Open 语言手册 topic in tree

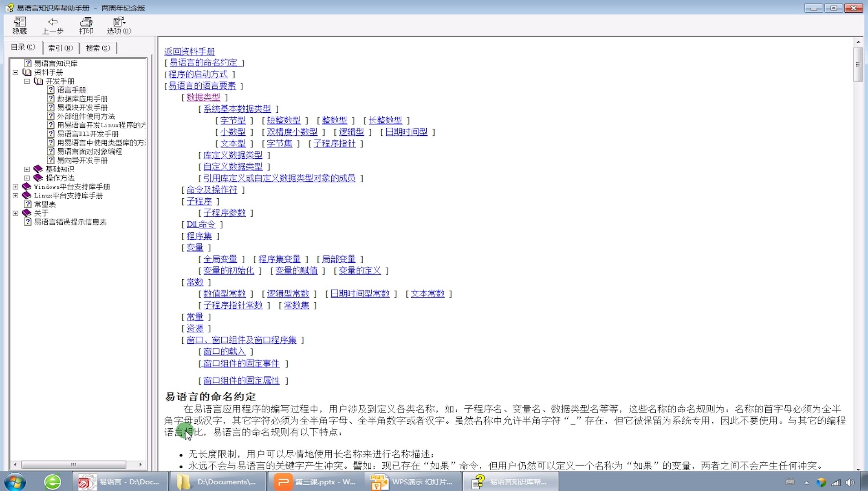pos(71,90)
